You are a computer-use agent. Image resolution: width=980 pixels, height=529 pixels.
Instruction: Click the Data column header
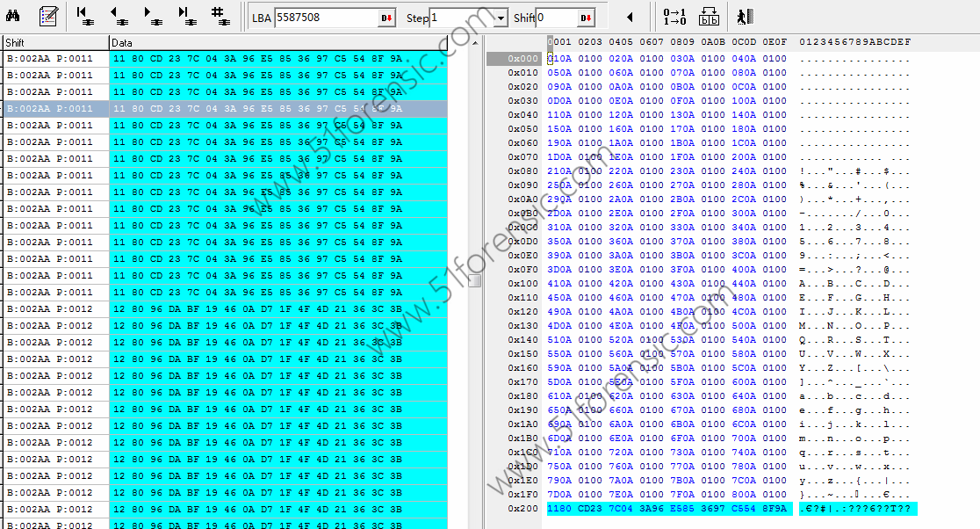pos(277,42)
